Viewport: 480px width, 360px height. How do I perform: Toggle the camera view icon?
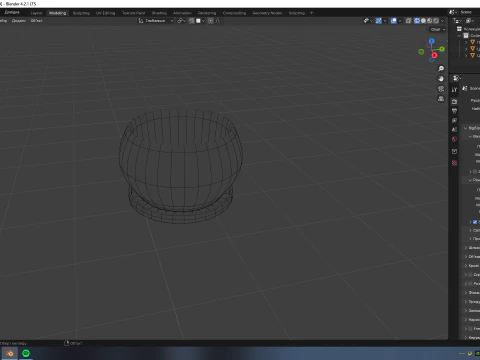pos(441,89)
